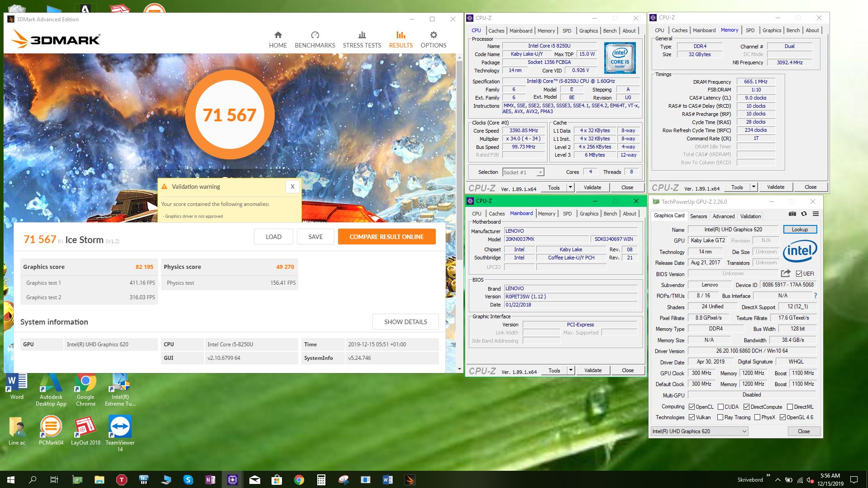
Task: Click the clock and date in taskbar
Action: [x=830, y=479]
